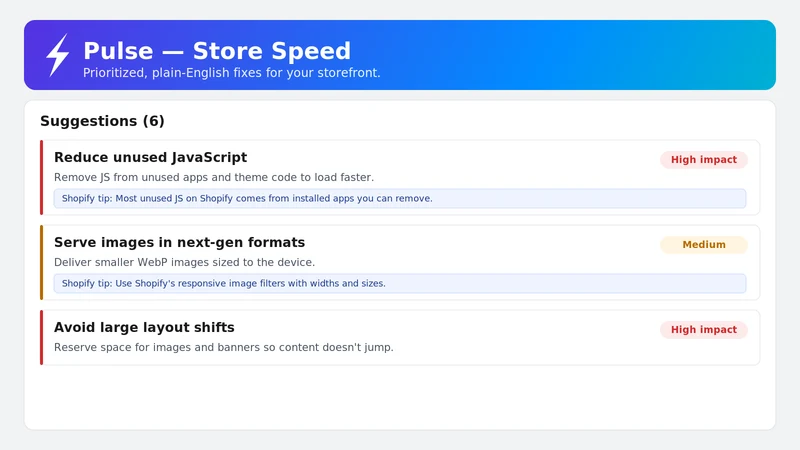Click High impact badge on Avoid large layout shifts
800x450 pixels.
coord(704,330)
